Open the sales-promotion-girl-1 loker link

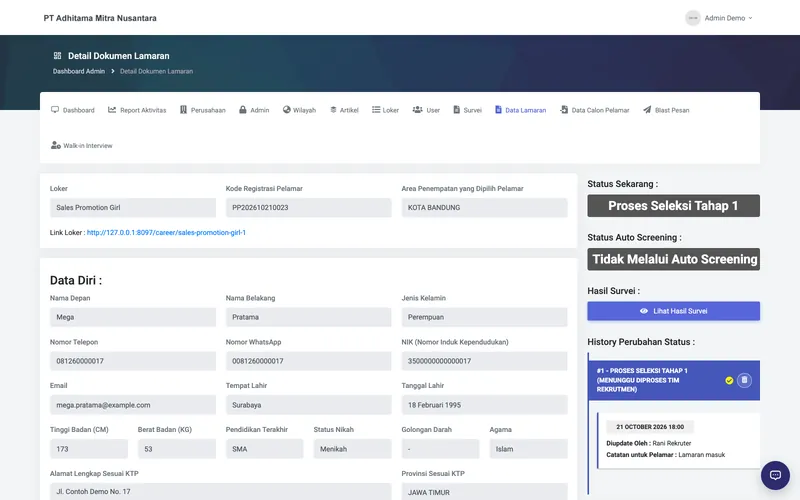[x=166, y=233]
